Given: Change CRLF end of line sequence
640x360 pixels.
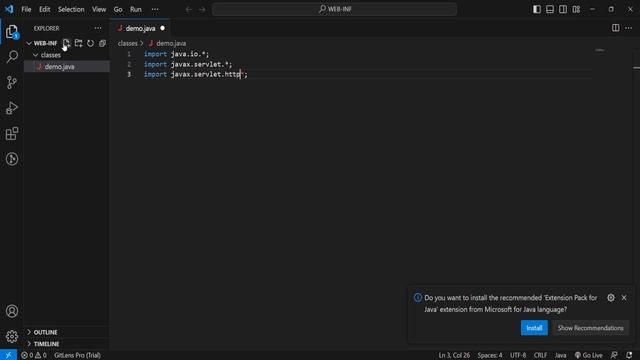Looking at the screenshot, I should (x=540, y=355).
